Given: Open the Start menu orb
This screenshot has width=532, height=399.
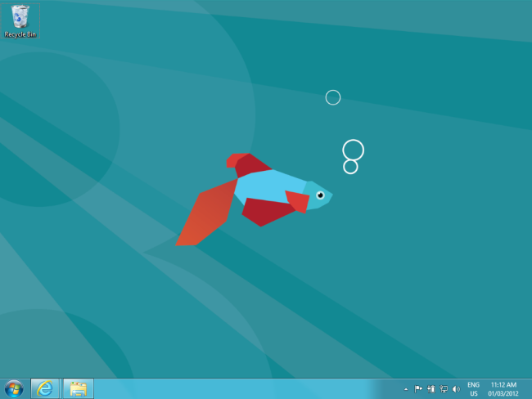Looking at the screenshot, I should (x=14, y=389).
